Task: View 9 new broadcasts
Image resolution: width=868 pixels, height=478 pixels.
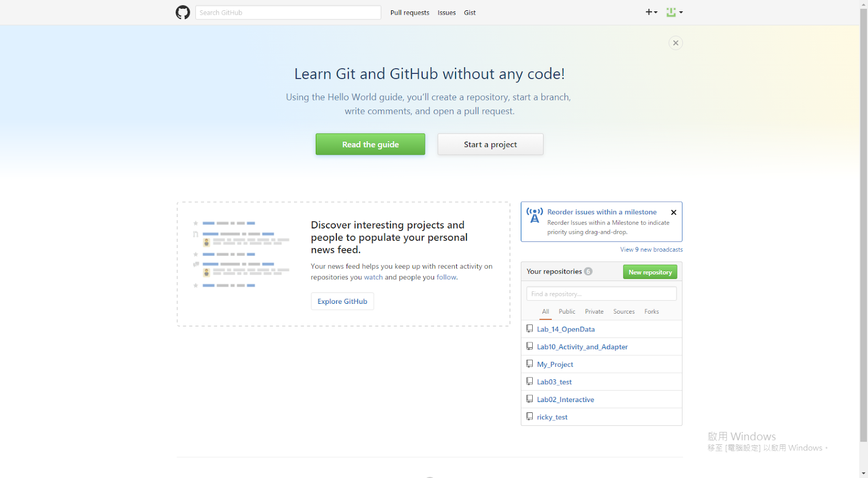Action: (x=652, y=250)
